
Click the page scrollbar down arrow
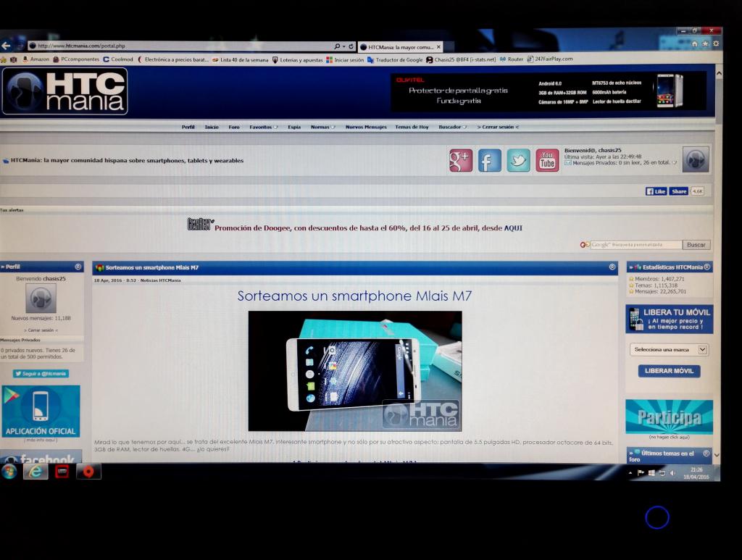tap(717, 455)
